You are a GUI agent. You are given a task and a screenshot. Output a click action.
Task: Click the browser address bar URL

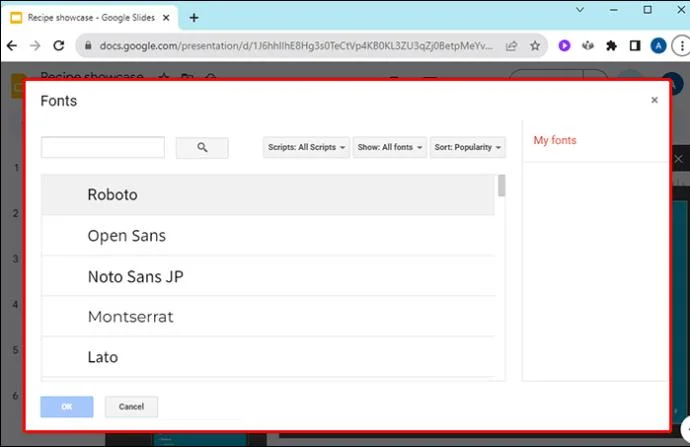(x=296, y=46)
